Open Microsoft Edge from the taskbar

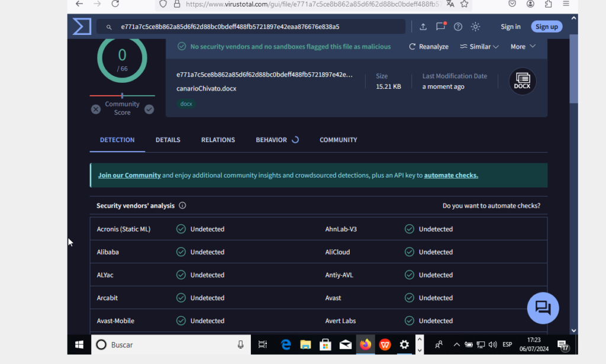[286, 344]
